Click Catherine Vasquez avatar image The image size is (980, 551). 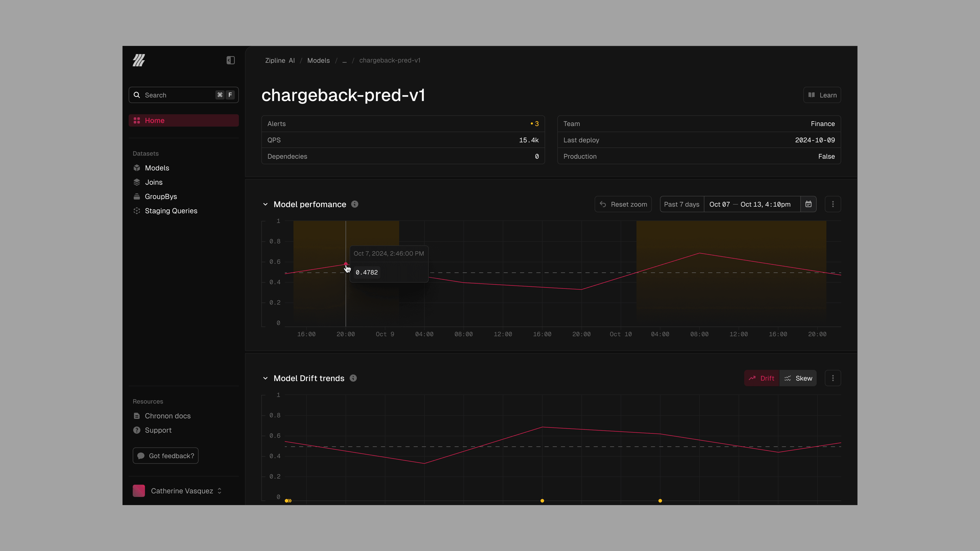pos(139,491)
